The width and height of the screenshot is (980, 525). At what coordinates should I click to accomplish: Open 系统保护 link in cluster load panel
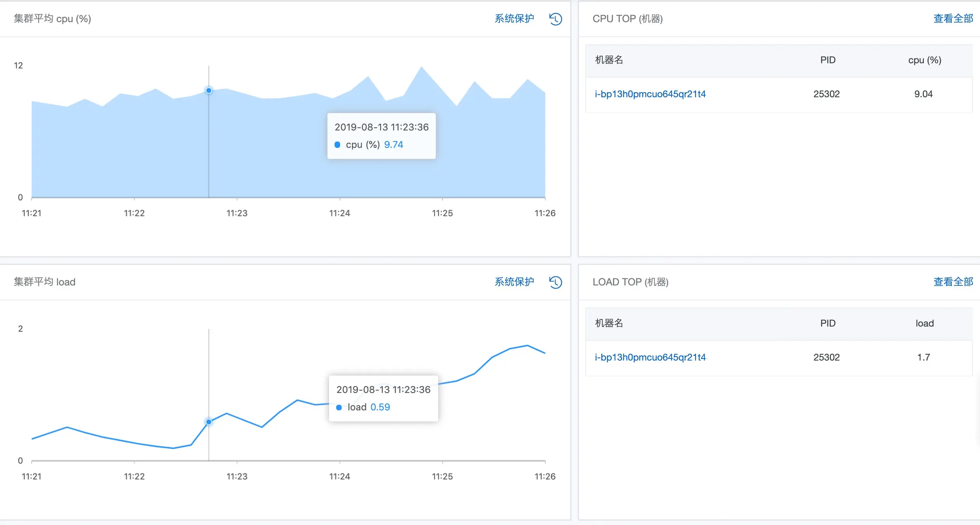tap(514, 282)
